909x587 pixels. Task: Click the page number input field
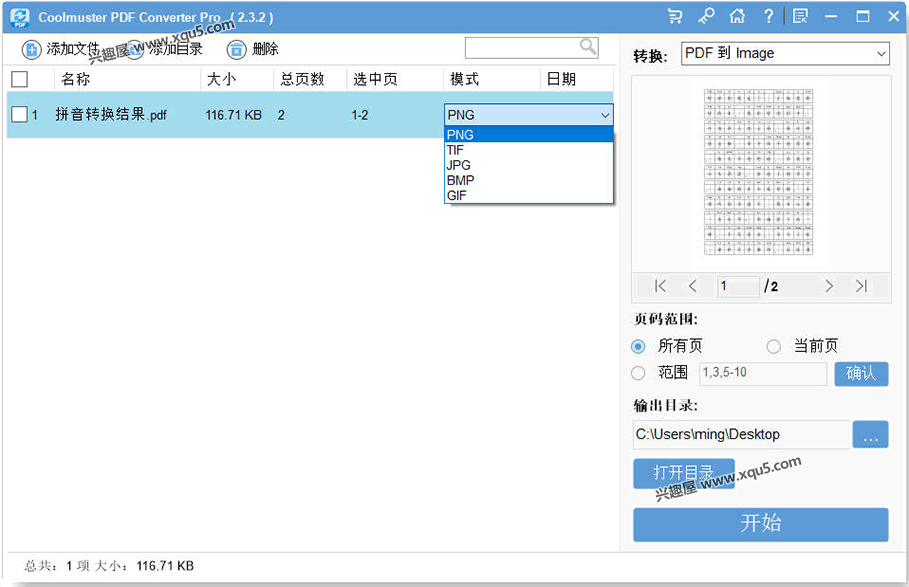tap(738, 286)
